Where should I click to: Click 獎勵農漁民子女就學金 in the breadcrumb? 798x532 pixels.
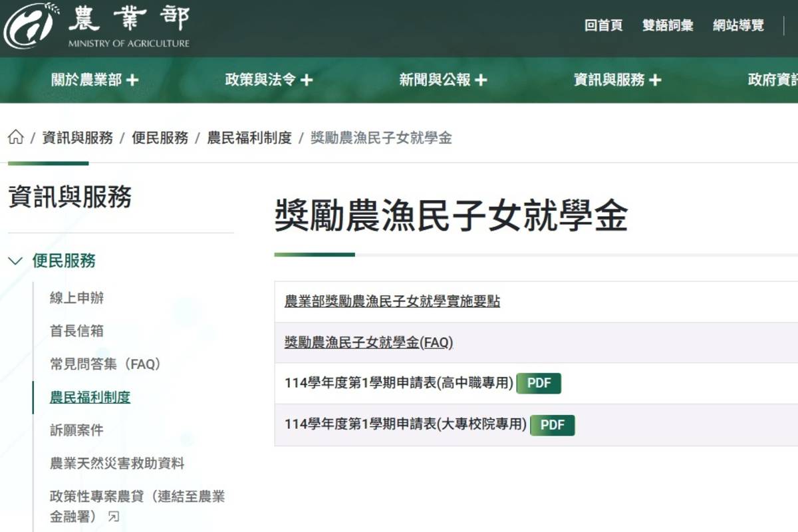pyautogui.click(x=381, y=138)
